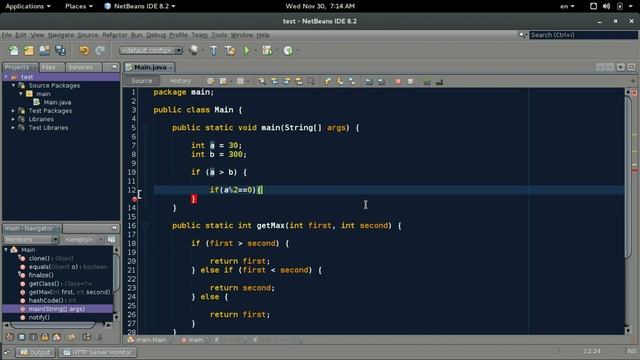This screenshot has height=360, width=640.
Task: Click the Comment icon in editor toolbar
Action: coord(427,82)
